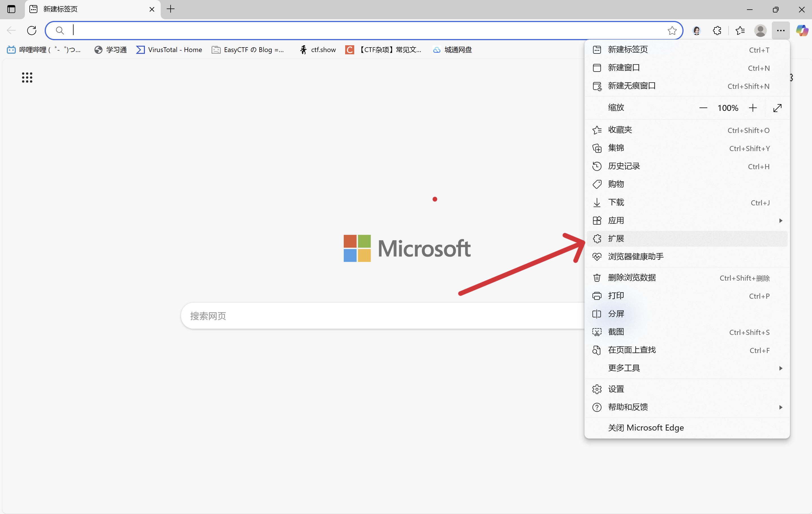The image size is (812, 514).
Task: Open the tab actions menu icon
Action: (x=11, y=9)
